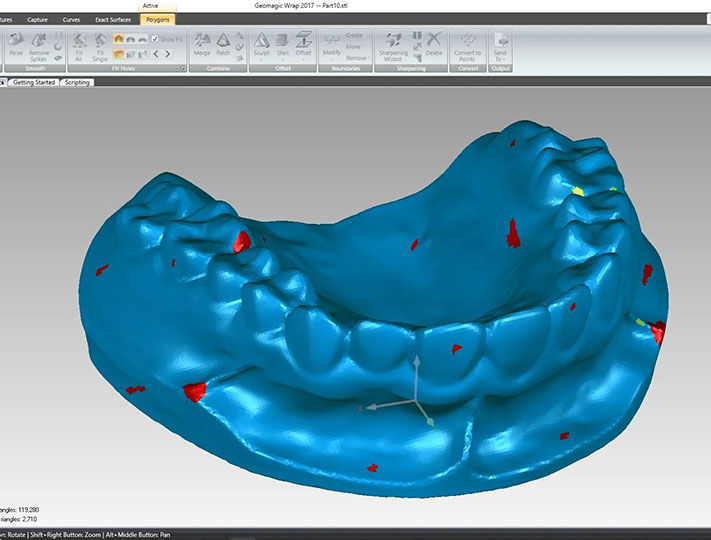Switch to the Capture ribbon tab
The height and width of the screenshot is (540, 711).
37,19
